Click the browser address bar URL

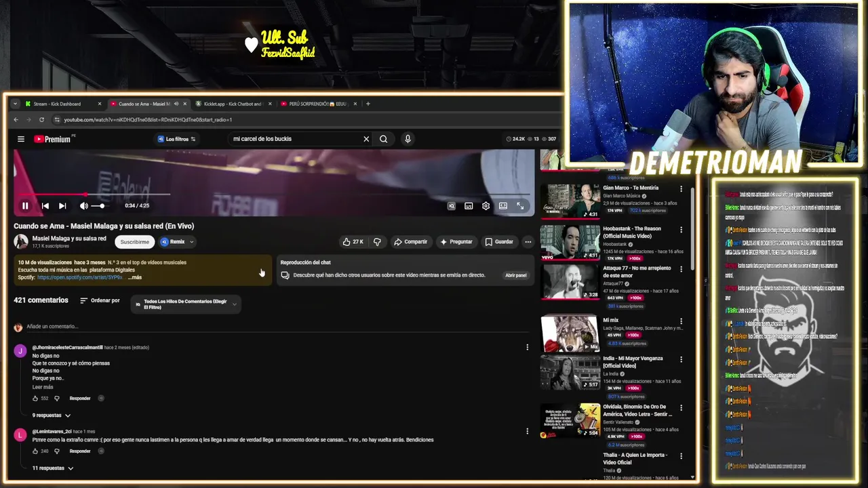pyautogui.click(x=148, y=120)
